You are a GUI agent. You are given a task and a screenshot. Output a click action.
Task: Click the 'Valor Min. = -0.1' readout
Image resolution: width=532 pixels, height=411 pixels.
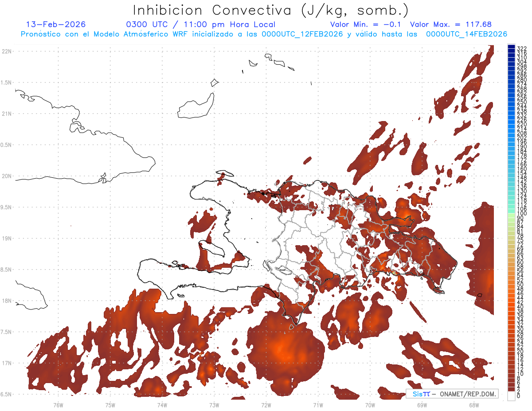(x=366, y=24)
